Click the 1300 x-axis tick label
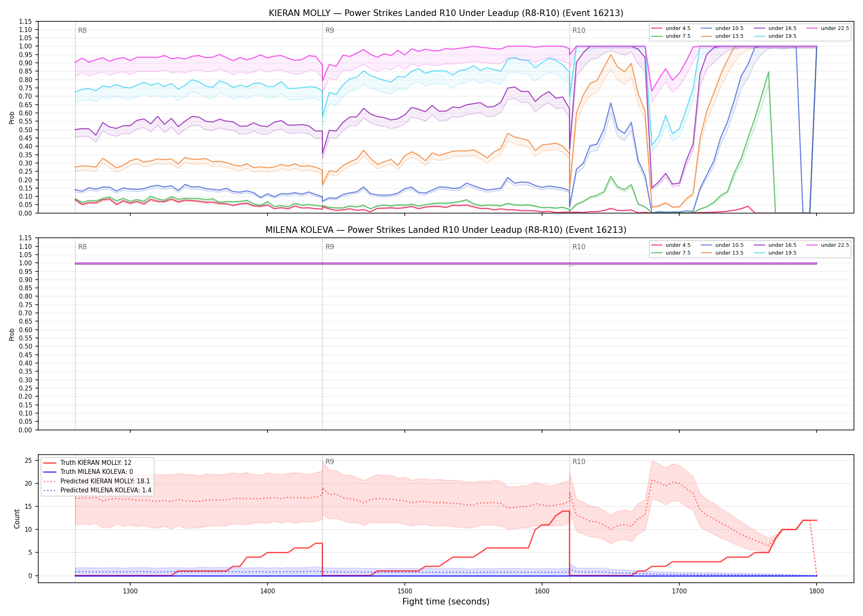 130,591
